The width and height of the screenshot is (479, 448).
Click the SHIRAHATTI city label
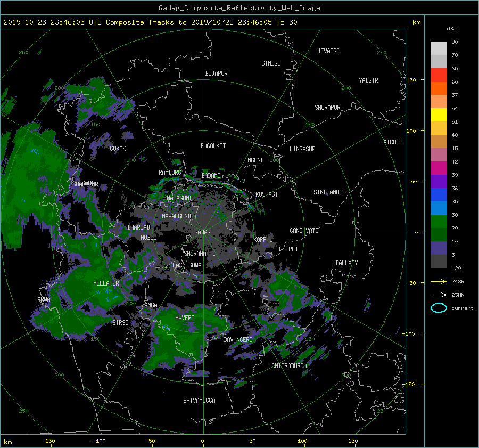coord(200,254)
